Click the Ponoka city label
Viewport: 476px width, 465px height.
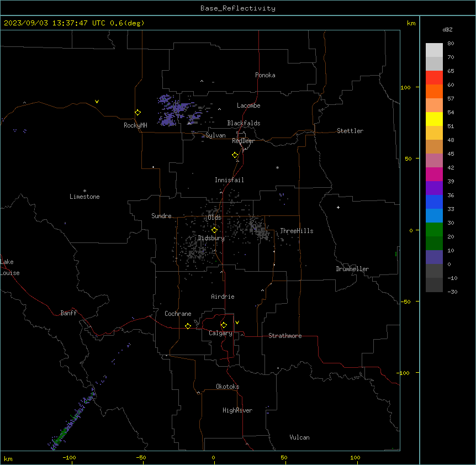[265, 75]
